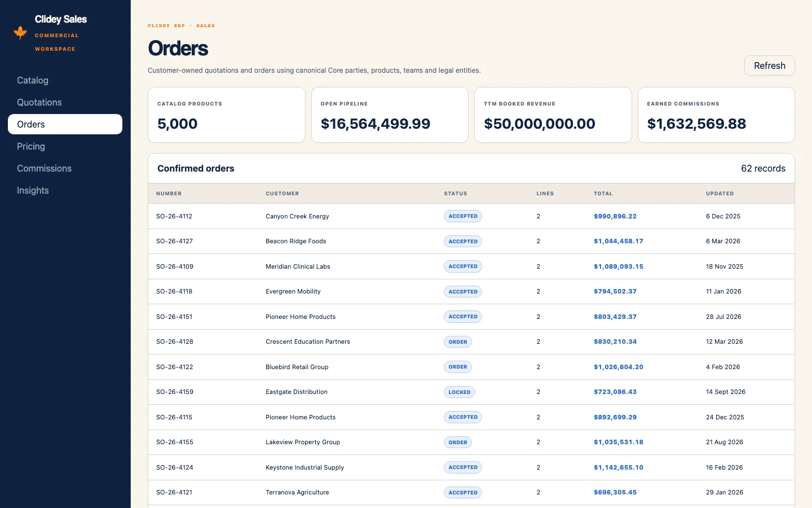Open the $1,142,655.10 total link

point(618,467)
